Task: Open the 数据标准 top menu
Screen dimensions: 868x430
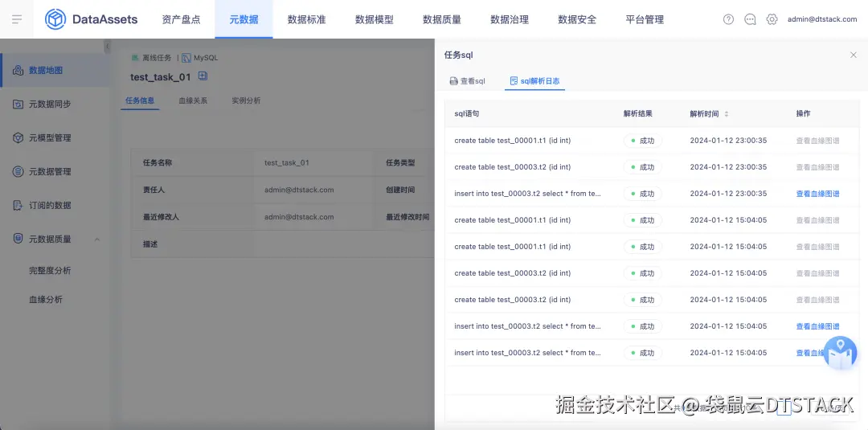Action: coord(307,19)
